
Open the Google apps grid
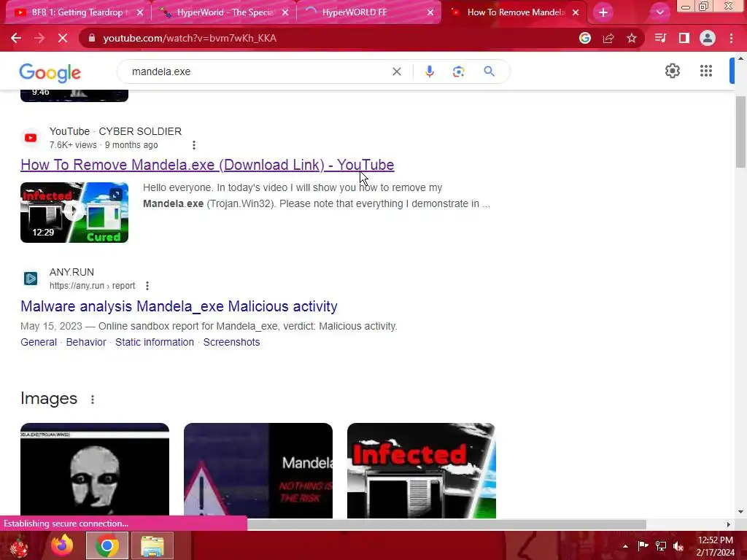pyautogui.click(x=706, y=71)
